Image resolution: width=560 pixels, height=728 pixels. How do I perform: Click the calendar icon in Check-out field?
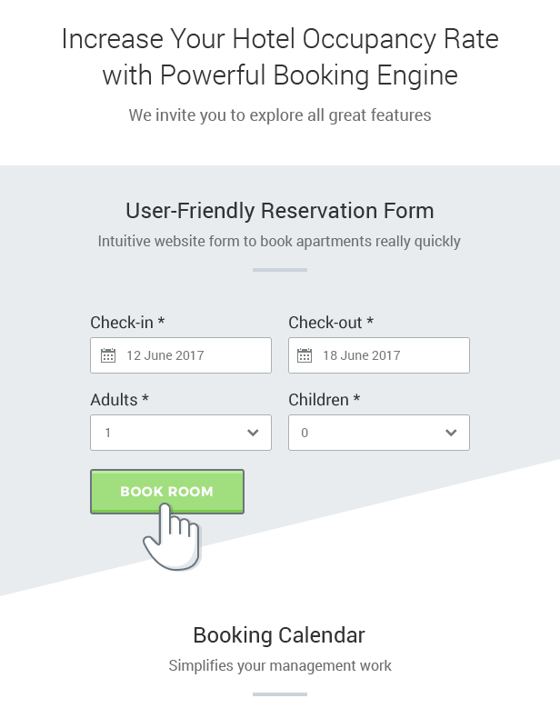point(305,355)
